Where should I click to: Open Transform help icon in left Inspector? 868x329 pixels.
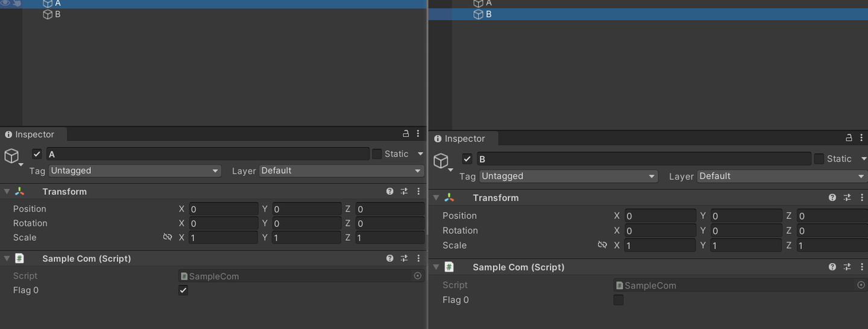tap(390, 192)
